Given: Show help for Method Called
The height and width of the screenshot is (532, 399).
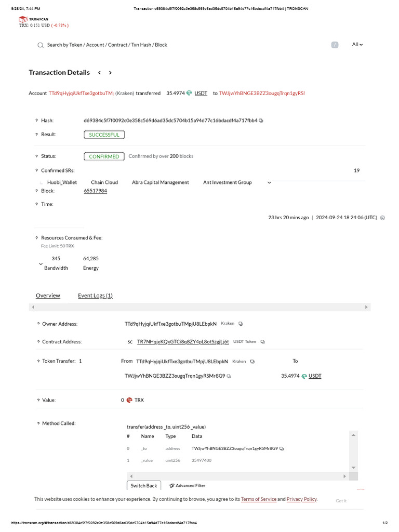Looking at the screenshot, I should click(x=38, y=423).
